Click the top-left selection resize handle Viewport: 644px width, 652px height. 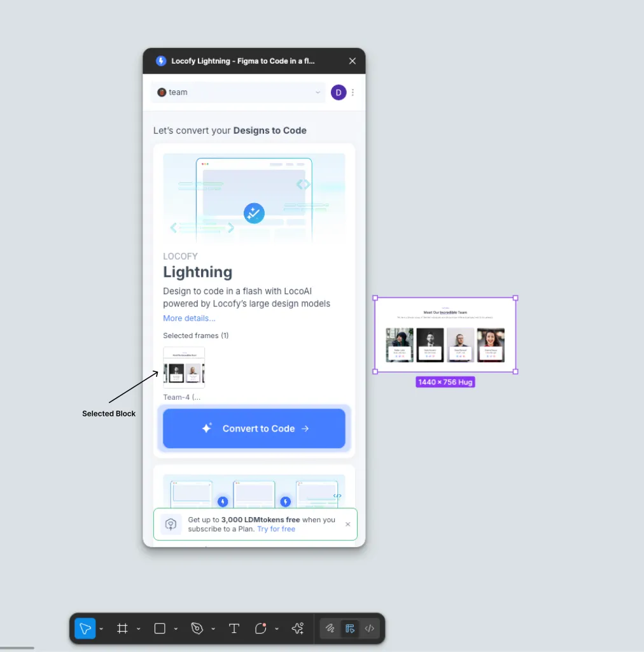[375, 298]
